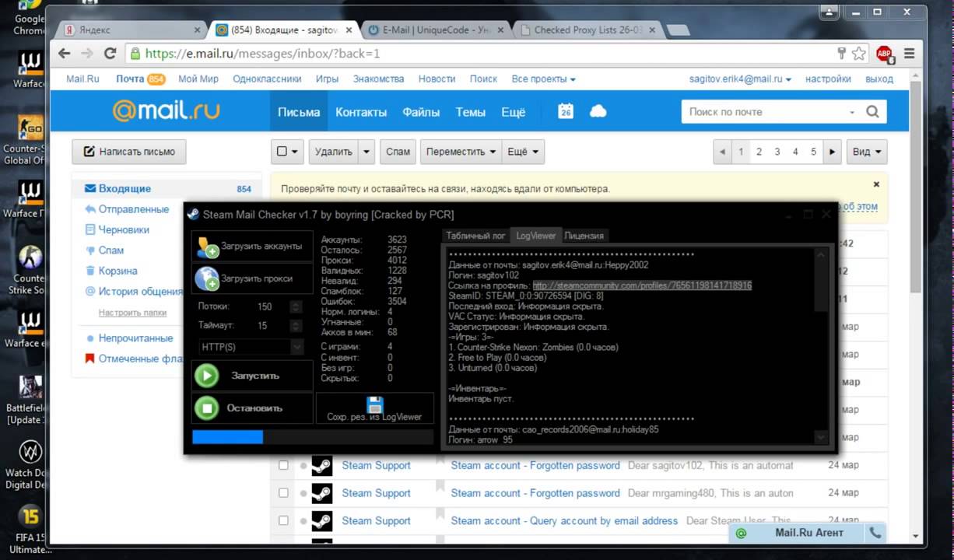
Task: Tick the checkbox on the mrgaming480 email row
Action: (x=283, y=493)
